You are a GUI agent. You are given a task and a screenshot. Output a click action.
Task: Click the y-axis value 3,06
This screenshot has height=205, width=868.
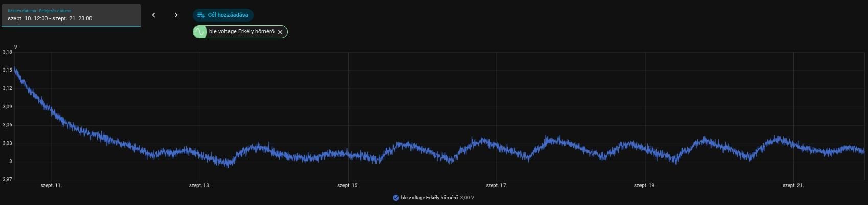(x=7, y=125)
